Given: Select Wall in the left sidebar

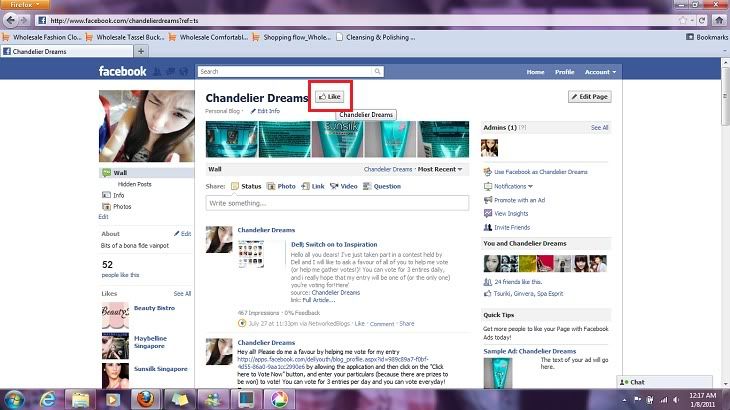Looking at the screenshot, I should (x=147, y=173).
